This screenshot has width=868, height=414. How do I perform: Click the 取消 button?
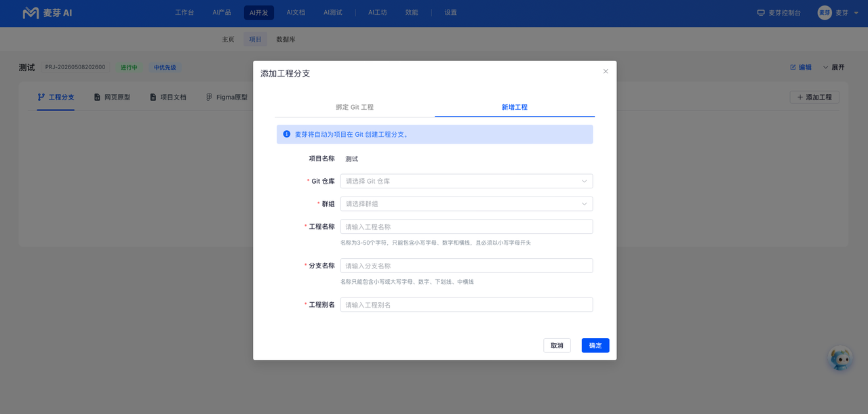pyautogui.click(x=557, y=346)
